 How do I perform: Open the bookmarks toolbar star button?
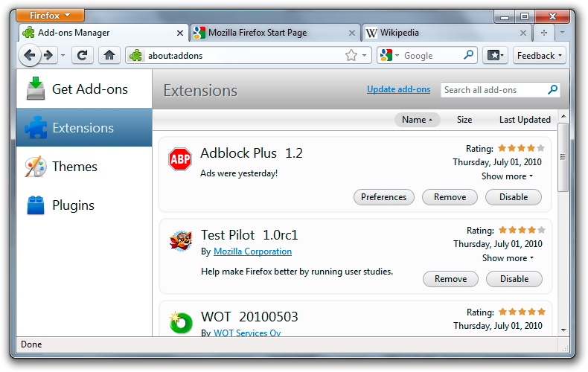click(x=495, y=56)
